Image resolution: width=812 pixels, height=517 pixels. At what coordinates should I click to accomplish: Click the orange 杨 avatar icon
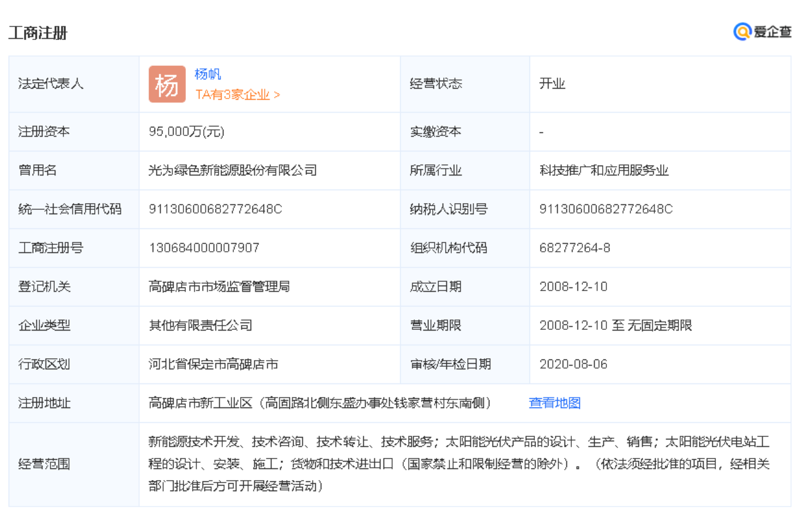[166, 84]
